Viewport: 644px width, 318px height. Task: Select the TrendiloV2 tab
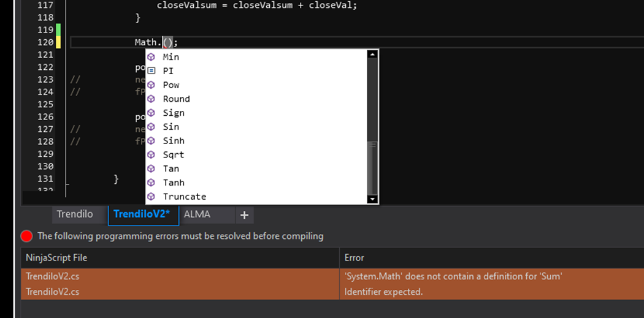142,214
